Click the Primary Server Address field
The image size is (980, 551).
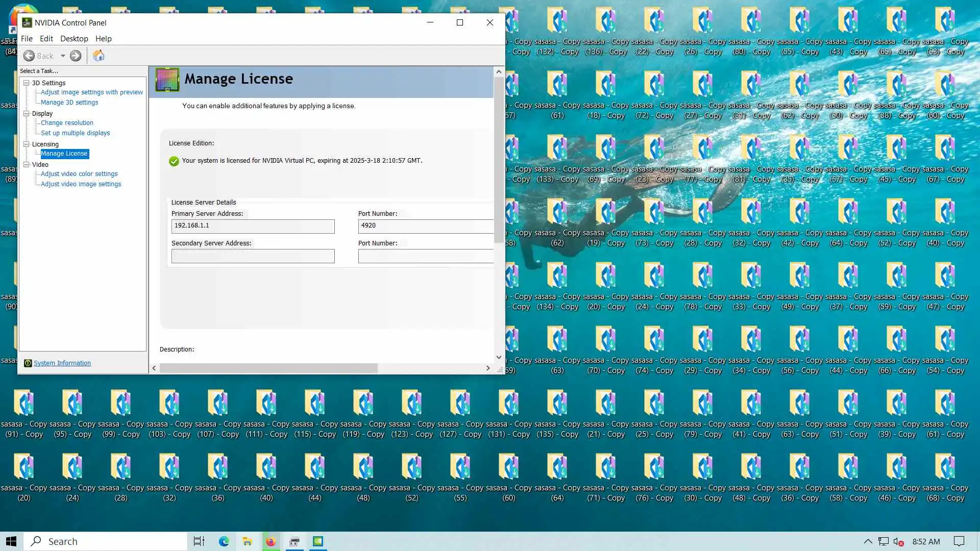tap(253, 226)
